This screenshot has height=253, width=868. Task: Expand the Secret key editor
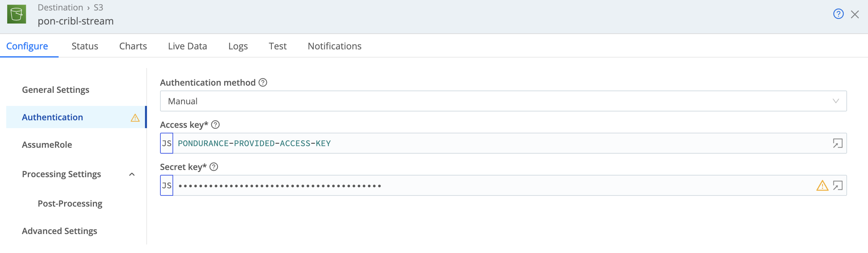[837, 186]
